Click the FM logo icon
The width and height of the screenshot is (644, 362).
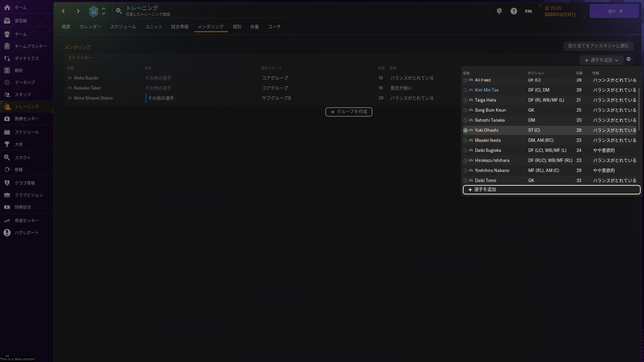pos(528,11)
